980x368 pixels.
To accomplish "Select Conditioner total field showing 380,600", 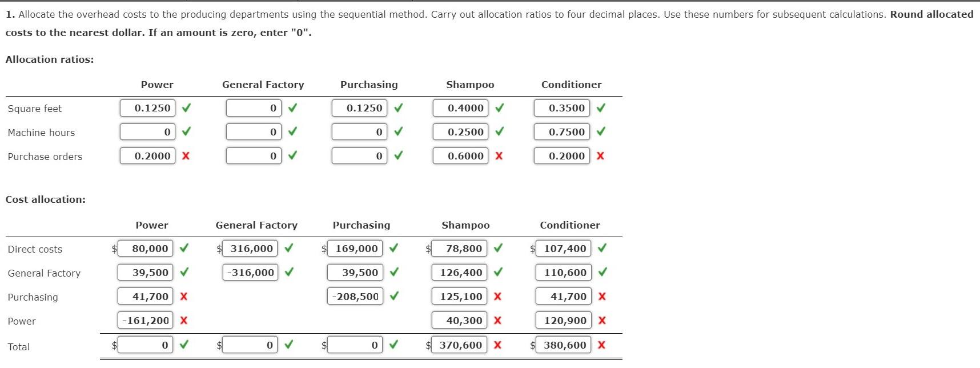I will [x=563, y=344].
